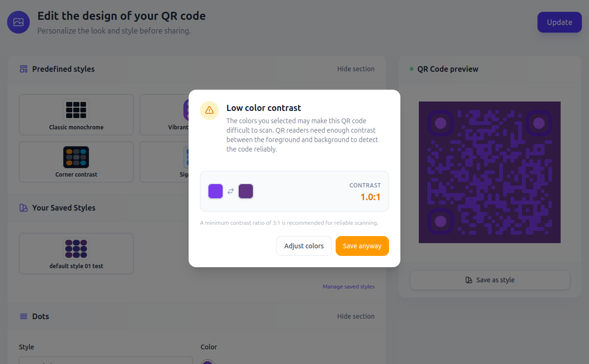Click the swap arrows between color swatches
The height and width of the screenshot is (364, 589).
pos(231,191)
